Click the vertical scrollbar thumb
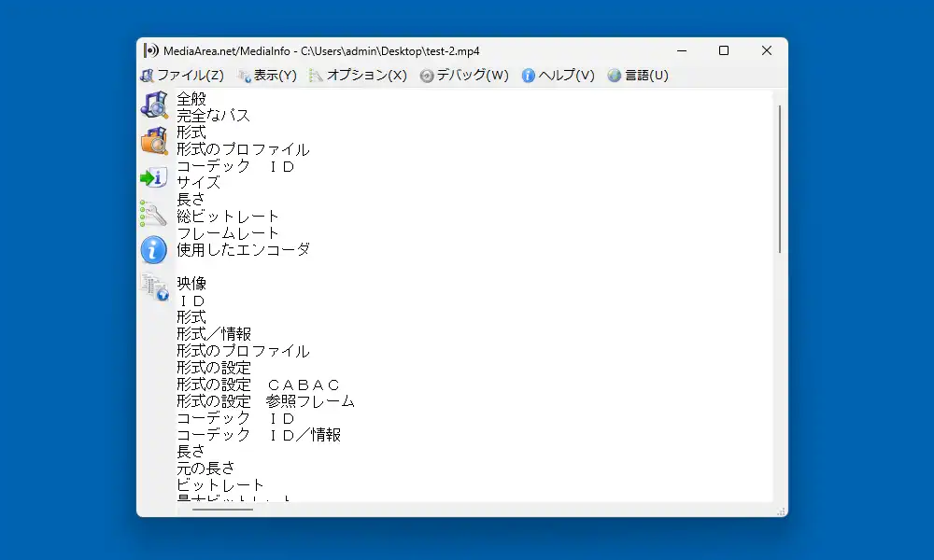This screenshot has width=934, height=560. coord(780,179)
